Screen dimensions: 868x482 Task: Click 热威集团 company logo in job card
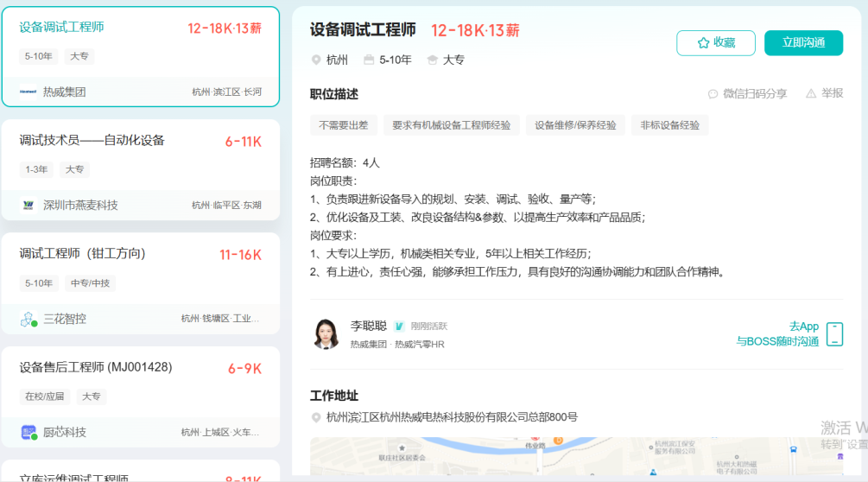(28, 92)
